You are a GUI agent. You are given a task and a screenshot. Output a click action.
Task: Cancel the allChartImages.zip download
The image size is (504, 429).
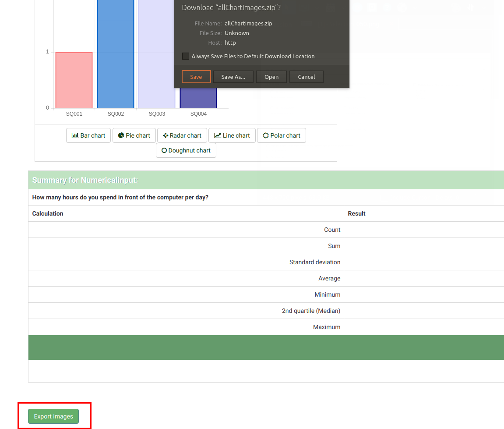[x=307, y=77]
